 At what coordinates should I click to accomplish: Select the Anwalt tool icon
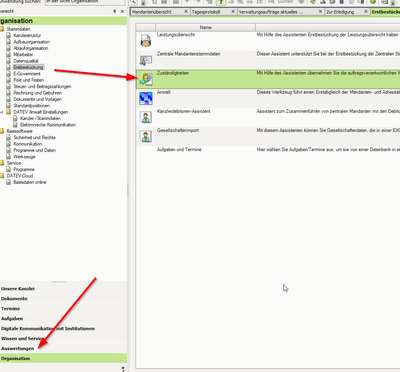click(x=146, y=98)
